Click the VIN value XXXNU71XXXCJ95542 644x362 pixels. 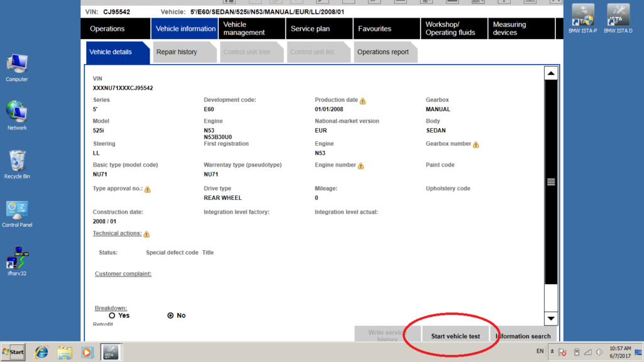[123, 88]
